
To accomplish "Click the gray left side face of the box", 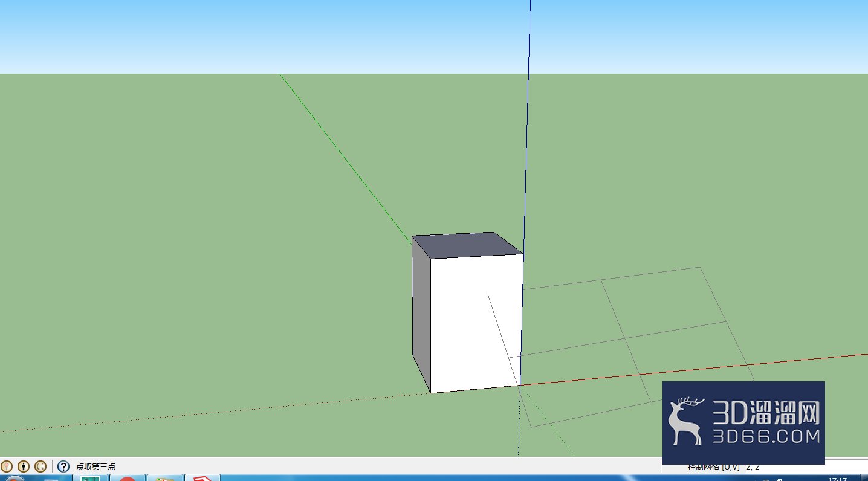I will [421, 313].
